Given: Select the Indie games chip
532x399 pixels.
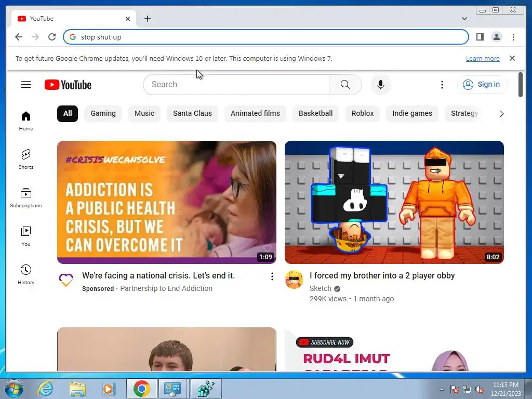Looking at the screenshot, I should [x=412, y=113].
